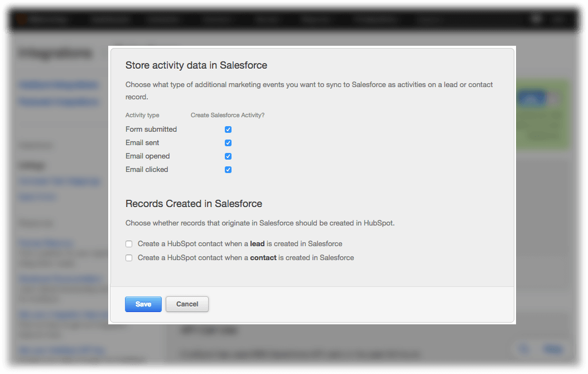Image resolution: width=588 pixels, height=374 pixels.
Task: Click the text 'Choose whether records that originate in Salesforce'
Action: [x=209, y=223]
